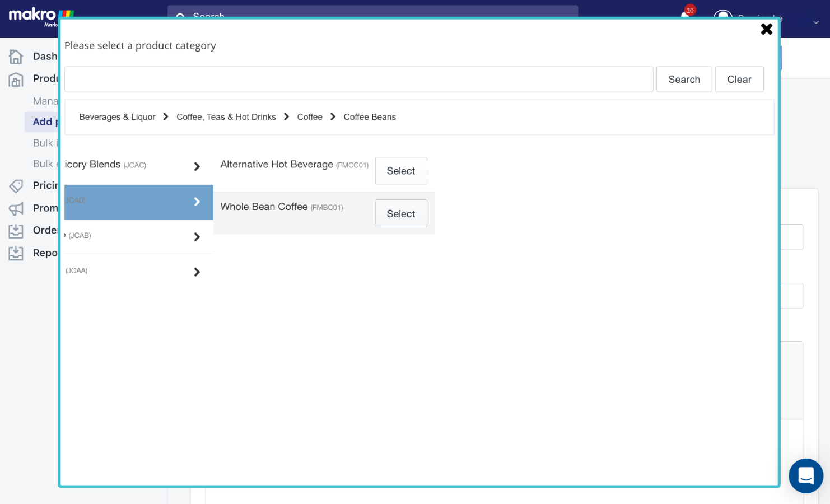The image size is (830, 504).
Task: Expand the highlighted JCAD row chevron
Action: coord(197,202)
